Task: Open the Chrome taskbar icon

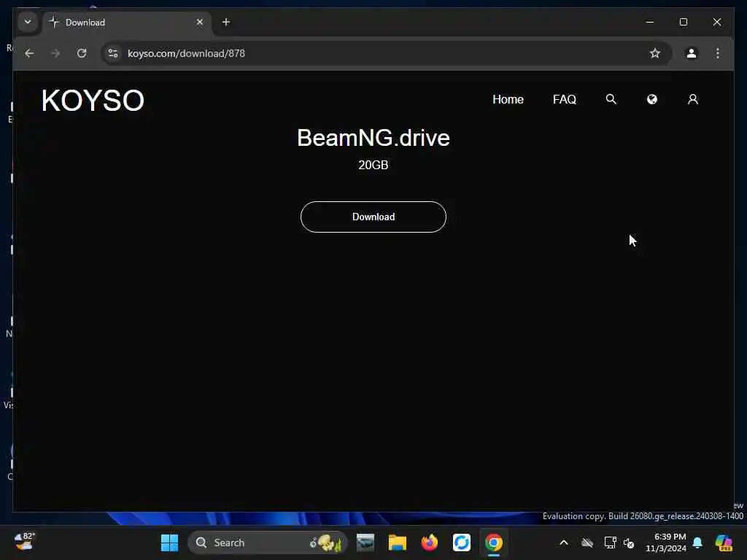Action: pos(494,542)
